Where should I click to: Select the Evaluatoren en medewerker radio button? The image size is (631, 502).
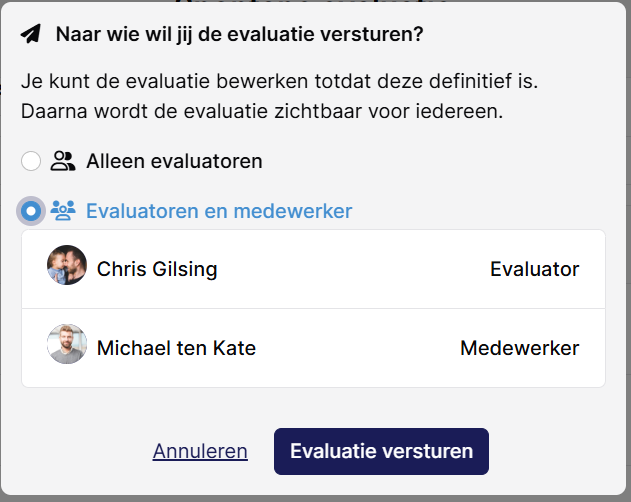tap(31, 211)
